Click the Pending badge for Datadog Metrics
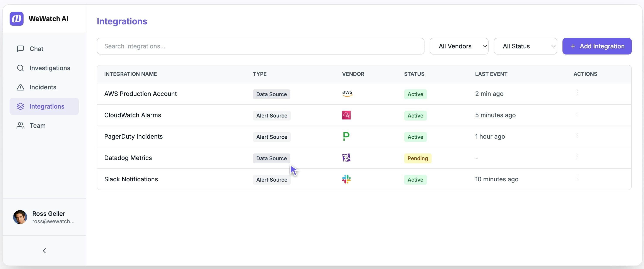 click(x=417, y=158)
